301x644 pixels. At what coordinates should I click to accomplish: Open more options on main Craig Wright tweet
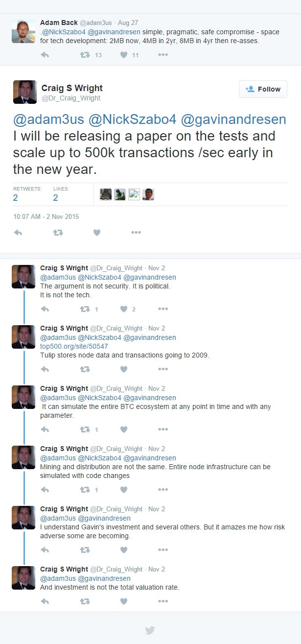point(136,233)
